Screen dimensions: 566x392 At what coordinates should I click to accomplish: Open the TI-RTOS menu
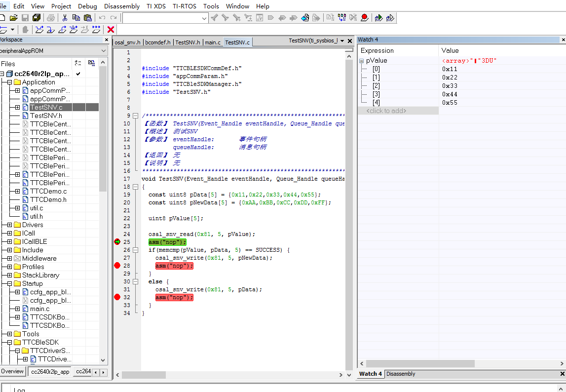tap(185, 6)
